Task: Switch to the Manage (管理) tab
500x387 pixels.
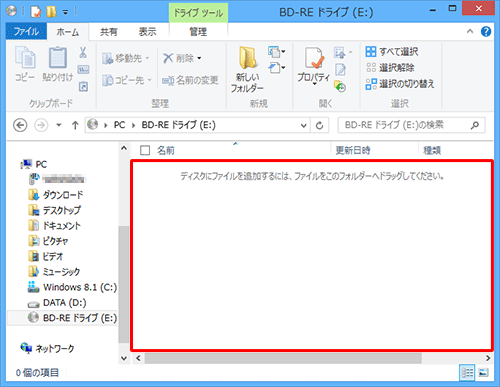Action: point(198,32)
